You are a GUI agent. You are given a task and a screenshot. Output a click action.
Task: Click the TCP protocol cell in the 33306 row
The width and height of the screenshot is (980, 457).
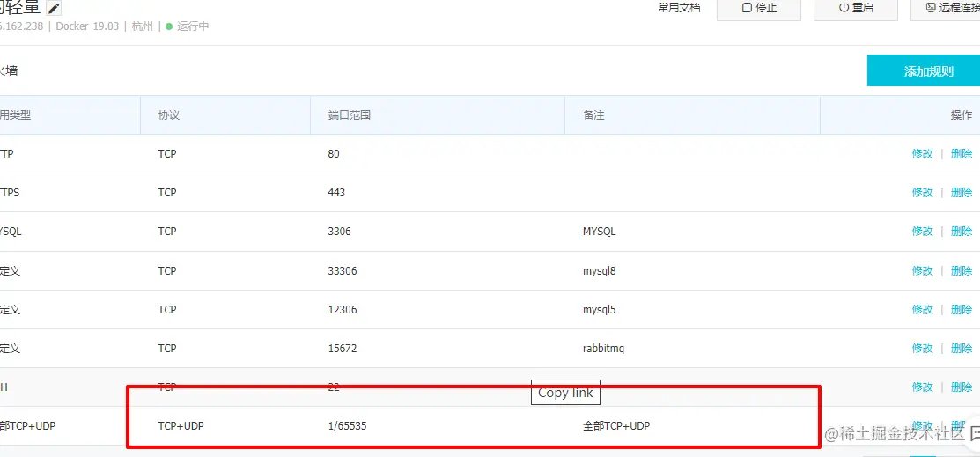point(167,270)
